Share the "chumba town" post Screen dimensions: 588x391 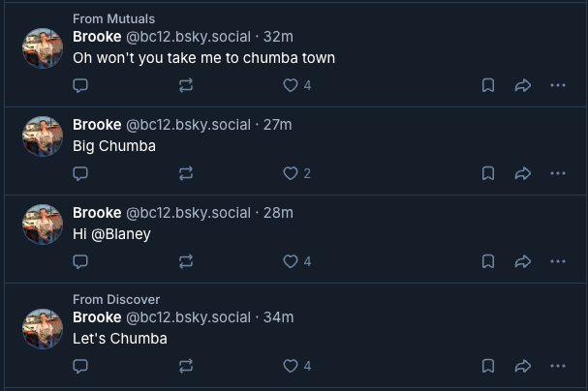point(523,85)
